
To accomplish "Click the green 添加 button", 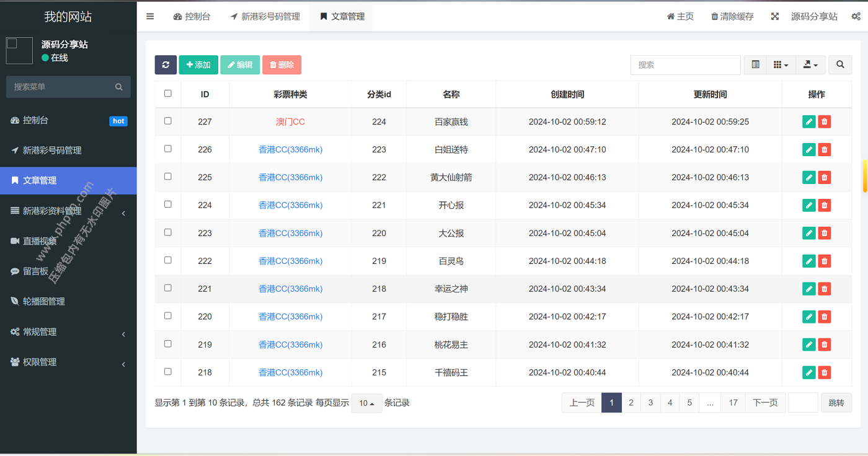I will click(x=198, y=64).
